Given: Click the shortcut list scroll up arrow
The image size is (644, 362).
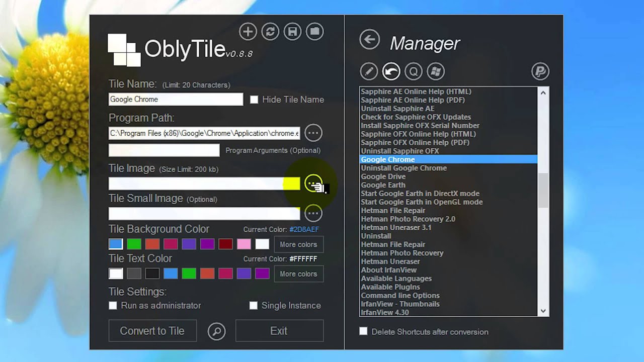Looking at the screenshot, I should click(543, 93).
